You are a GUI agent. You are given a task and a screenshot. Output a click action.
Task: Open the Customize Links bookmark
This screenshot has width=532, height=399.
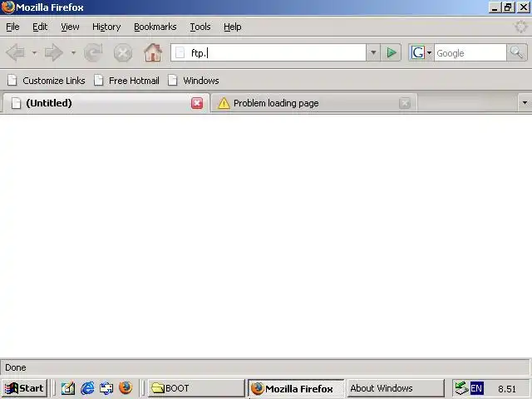[47, 81]
